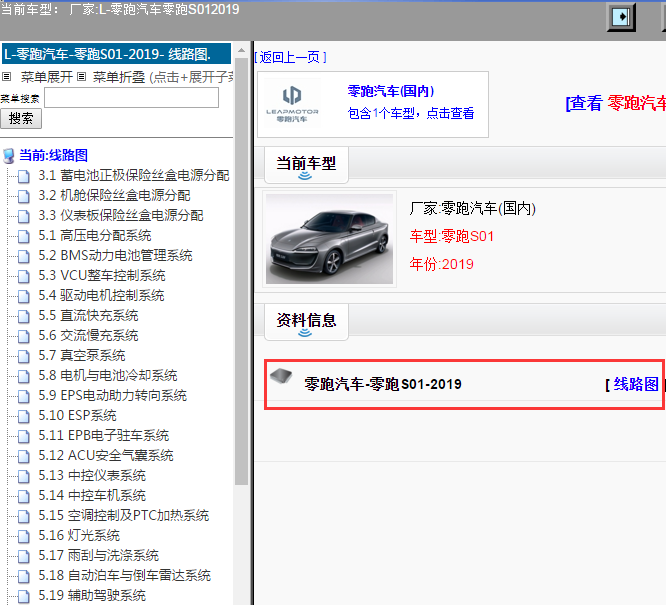Click the grey 零跑S01 car photo
The height and width of the screenshot is (605, 666).
pyautogui.click(x=329, y=239)
